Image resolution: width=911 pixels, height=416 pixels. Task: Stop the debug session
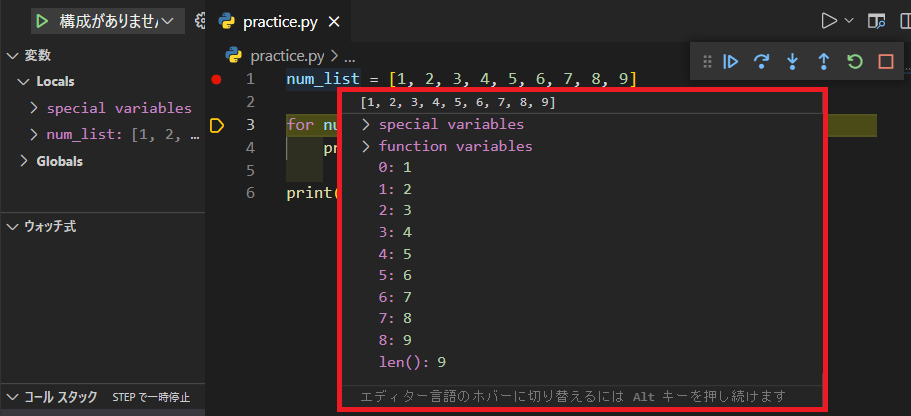[x=885, y=61]
